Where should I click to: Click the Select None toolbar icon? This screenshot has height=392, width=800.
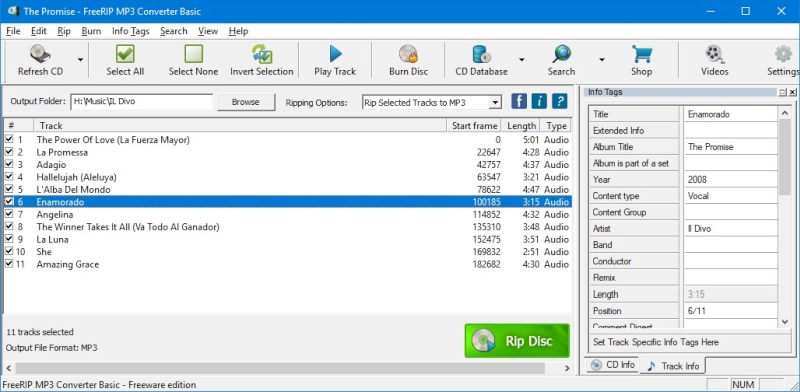193,54
